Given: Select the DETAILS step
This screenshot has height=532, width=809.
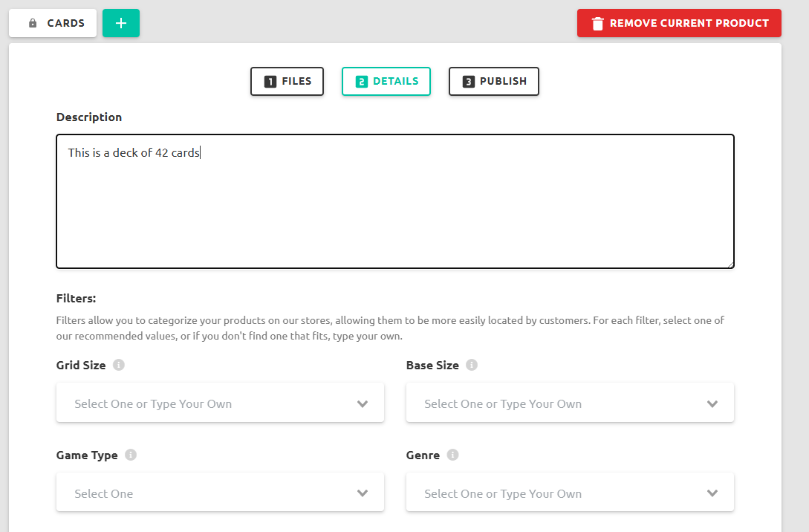Looking at the screenshot, I should pos(386,82).
